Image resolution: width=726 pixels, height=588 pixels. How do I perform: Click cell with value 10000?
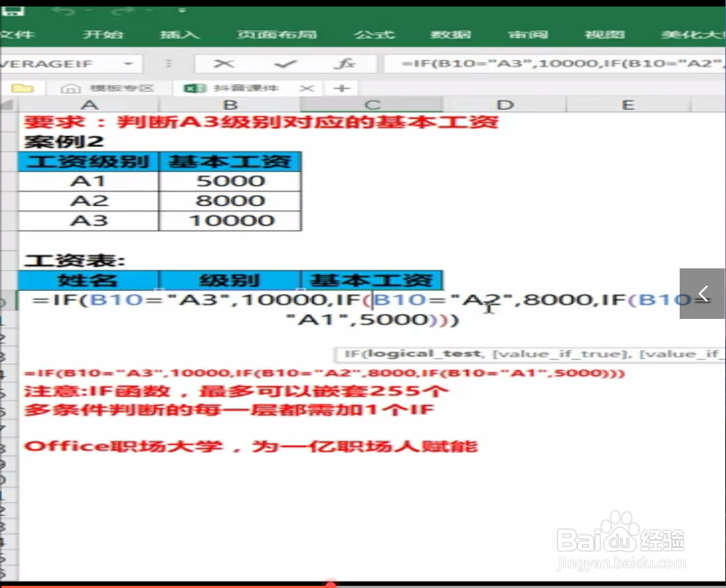pyautogui.click(x=230, y=220)
